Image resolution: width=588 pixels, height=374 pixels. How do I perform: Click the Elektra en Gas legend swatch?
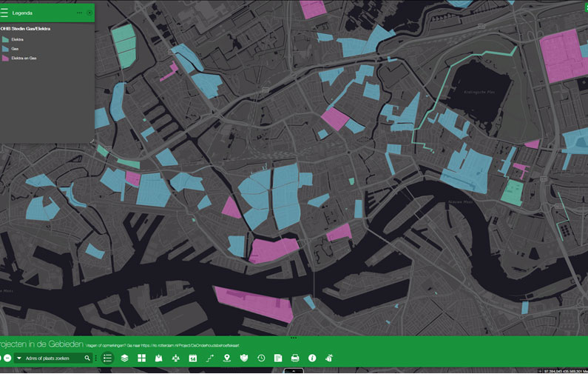5,58
